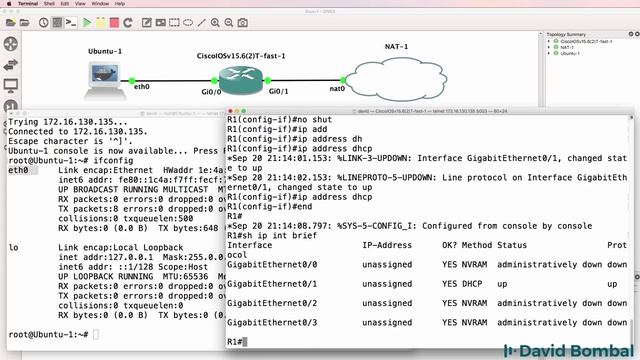Image resolution: width=640 pixels, height=360 pixels.
Task: Toggle show interface labels toolbar icon
Action: (57, 22)
